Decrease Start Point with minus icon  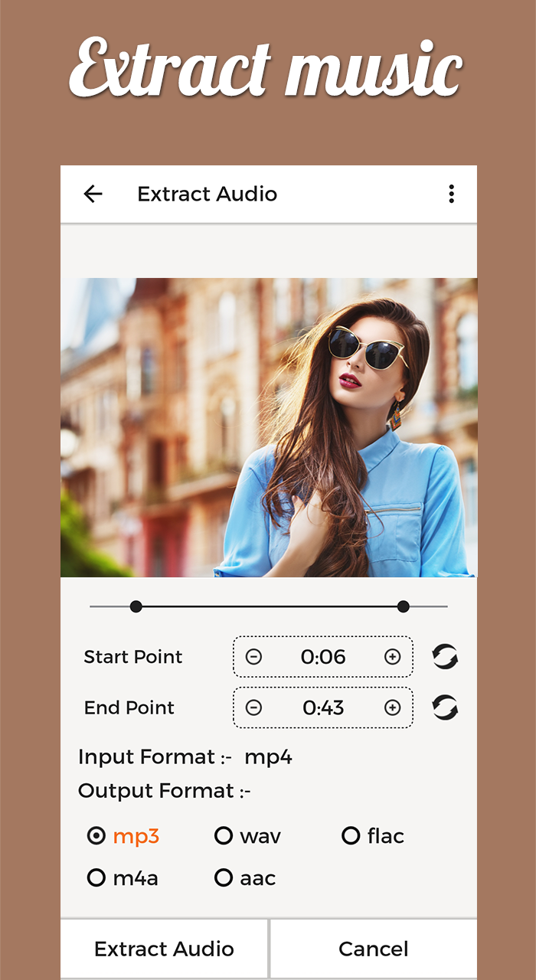(253, 657)
